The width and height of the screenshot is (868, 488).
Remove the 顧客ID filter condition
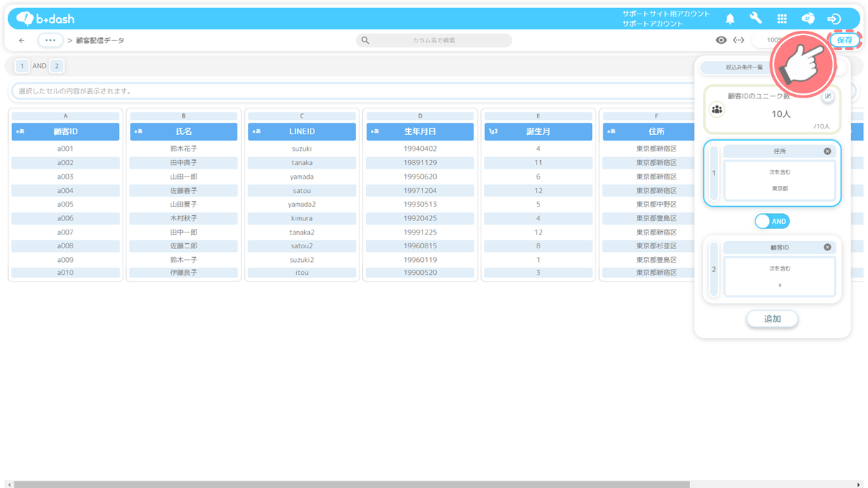pos(827,247)
